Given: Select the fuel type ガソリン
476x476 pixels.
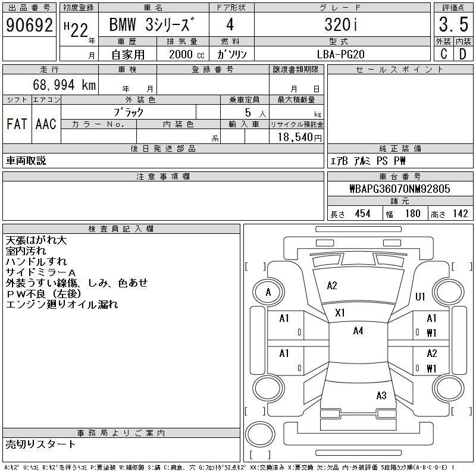Looking at the screenshot, I should 231,54.
